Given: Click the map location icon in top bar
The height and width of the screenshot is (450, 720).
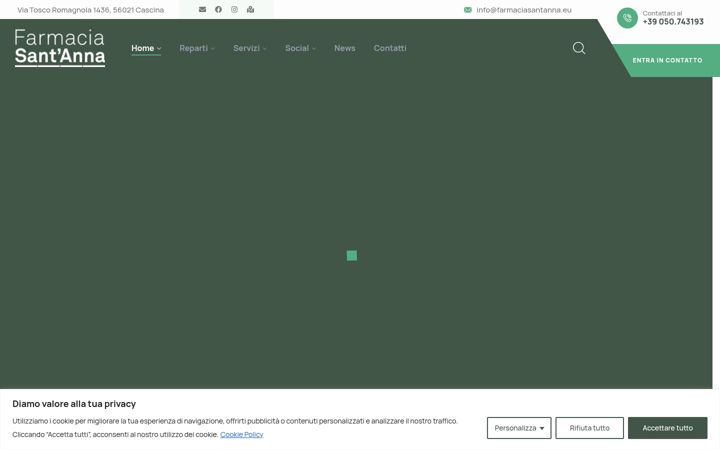Looking at the screenshot, I should (250, 10).
